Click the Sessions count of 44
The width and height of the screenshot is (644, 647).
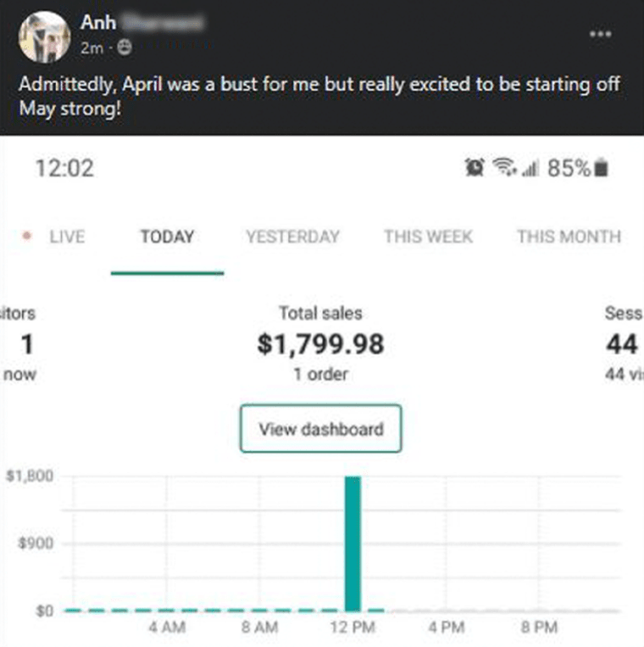click(622, 344)
